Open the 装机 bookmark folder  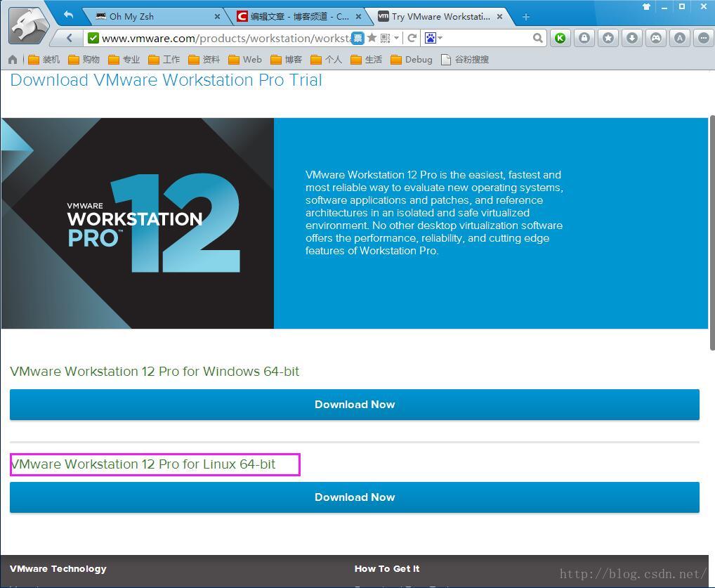44,59
